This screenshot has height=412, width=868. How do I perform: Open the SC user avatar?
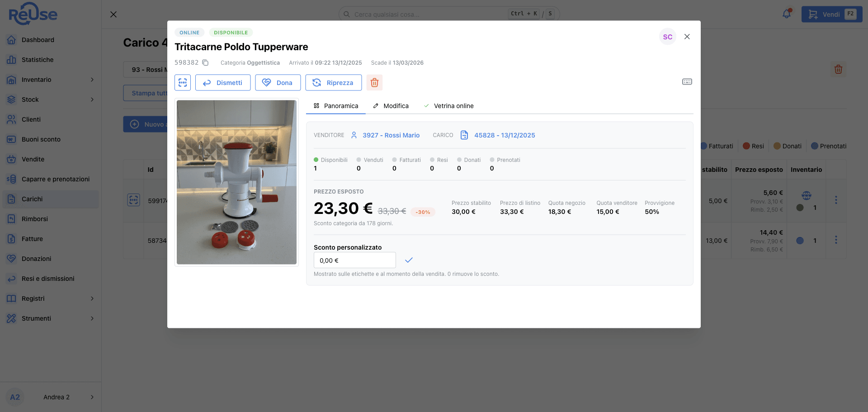668,37
